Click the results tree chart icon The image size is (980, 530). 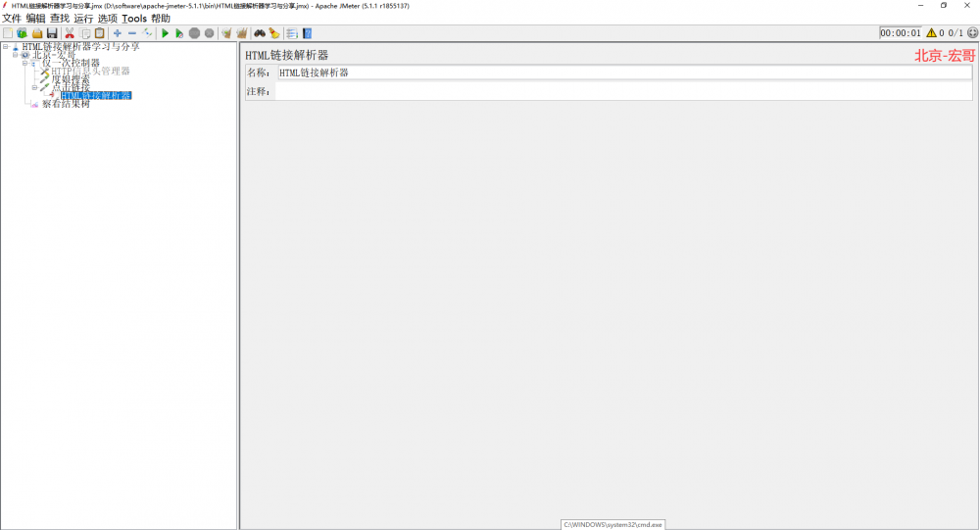coord(34,104)
